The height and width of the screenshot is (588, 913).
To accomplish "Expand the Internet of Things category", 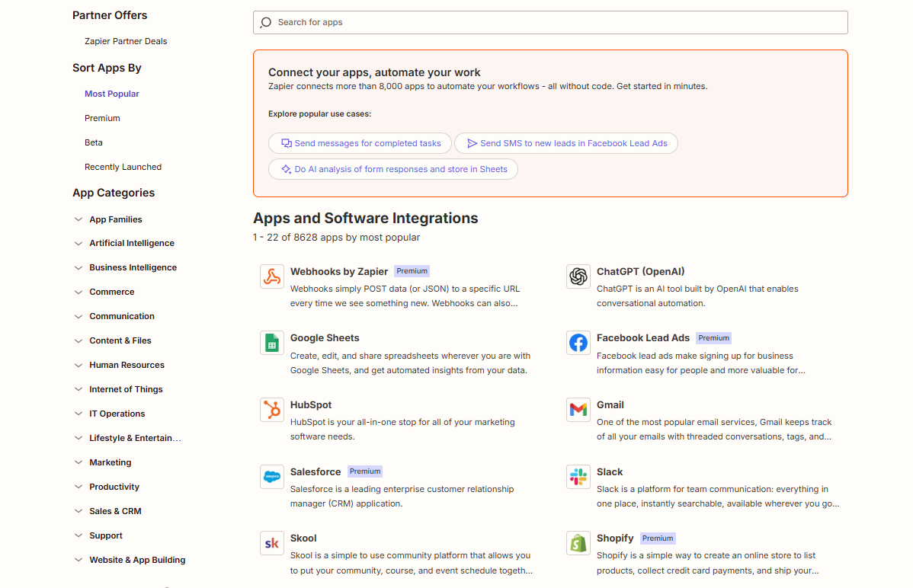I will point(78,389).
